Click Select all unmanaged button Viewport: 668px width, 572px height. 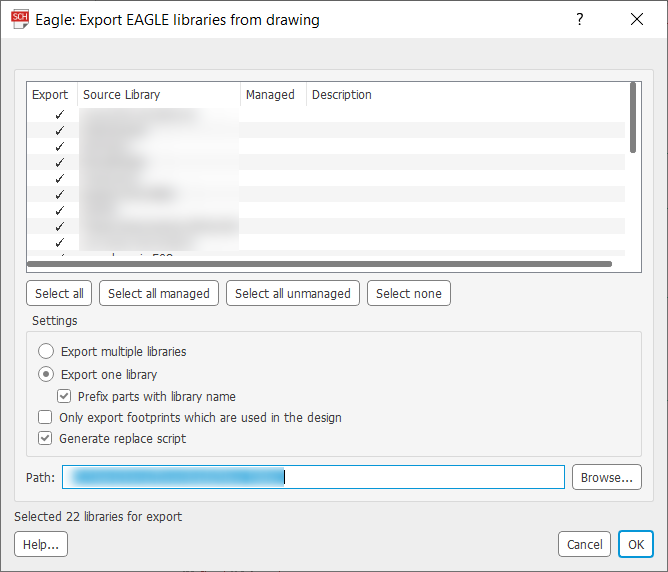pos(293,293)
